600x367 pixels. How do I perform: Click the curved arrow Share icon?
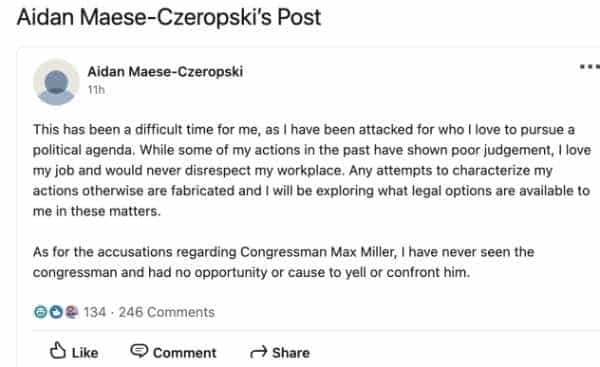[258, 351]
